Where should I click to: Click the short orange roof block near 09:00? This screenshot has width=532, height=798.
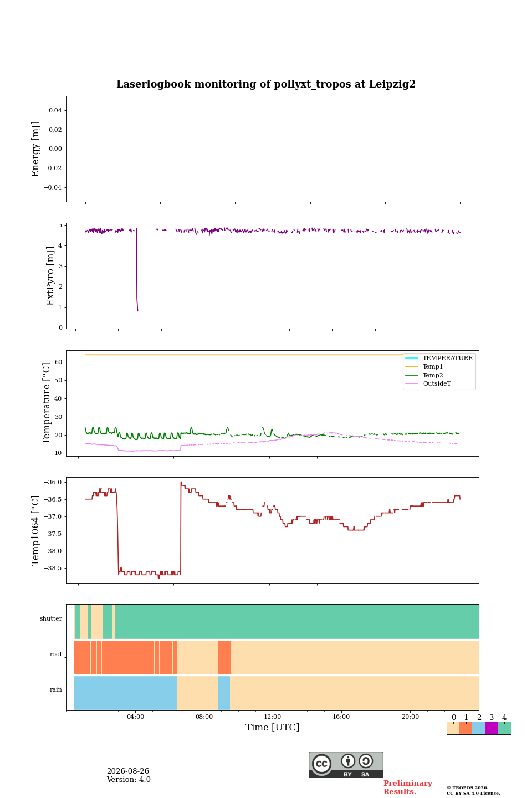pyautogui.click(x=224, y=657)
